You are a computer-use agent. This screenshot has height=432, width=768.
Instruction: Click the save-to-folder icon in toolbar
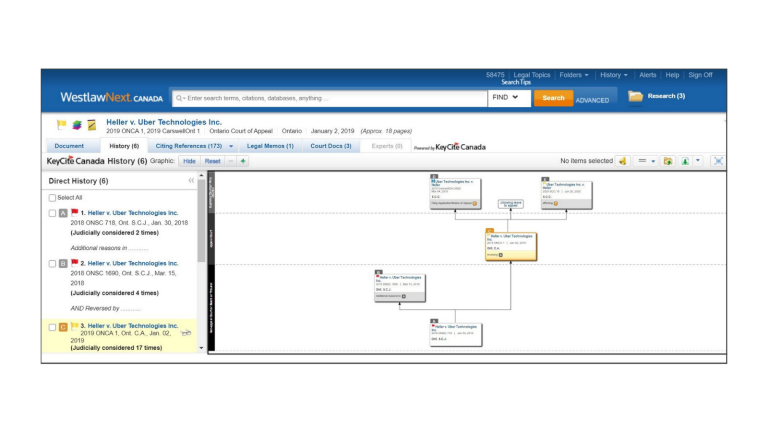(x=668, y=161)
